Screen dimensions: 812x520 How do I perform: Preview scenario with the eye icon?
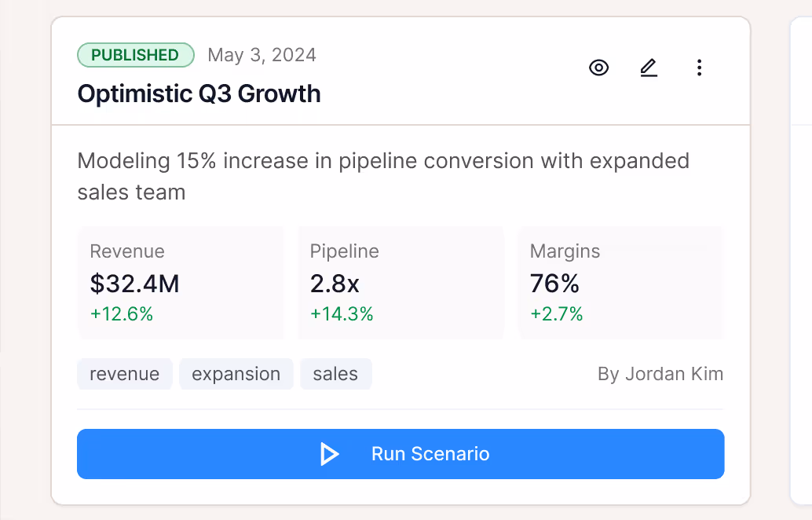pyautogui.click(x=598, y=68)
